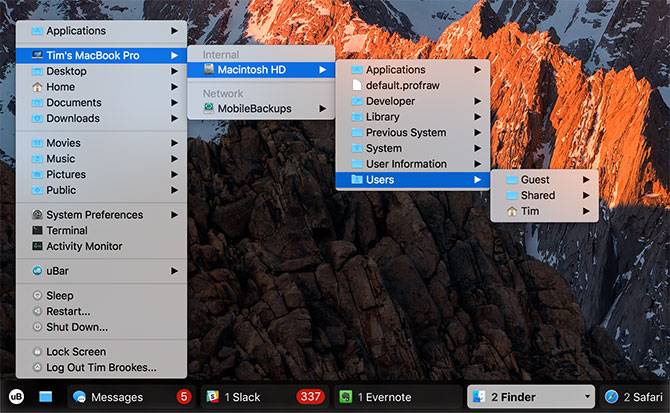Screen dimensions: 670x413
Task: Expand the Downloads submenu arrow
Action: (174, 118)
